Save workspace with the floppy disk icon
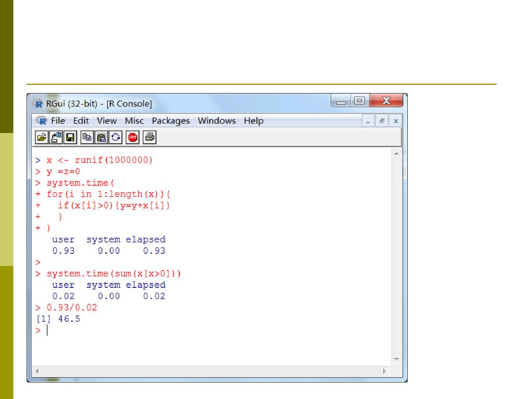The image size is (532, 399). pos(70,137)
